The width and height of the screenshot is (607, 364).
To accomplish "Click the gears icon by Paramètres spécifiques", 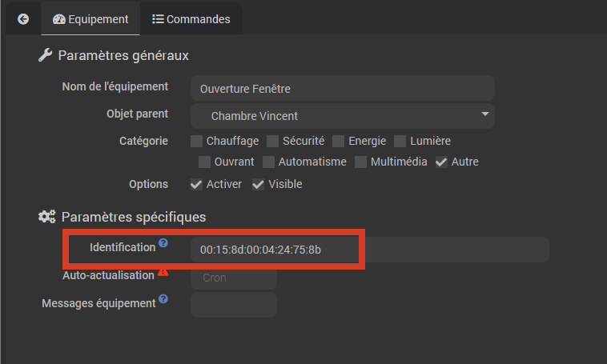I will click(46, 217).
